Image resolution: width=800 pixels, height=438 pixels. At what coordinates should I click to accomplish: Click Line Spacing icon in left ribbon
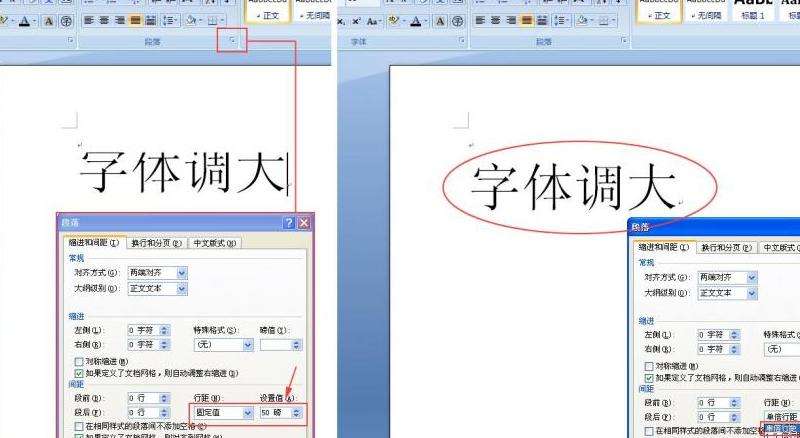point(169,20)
